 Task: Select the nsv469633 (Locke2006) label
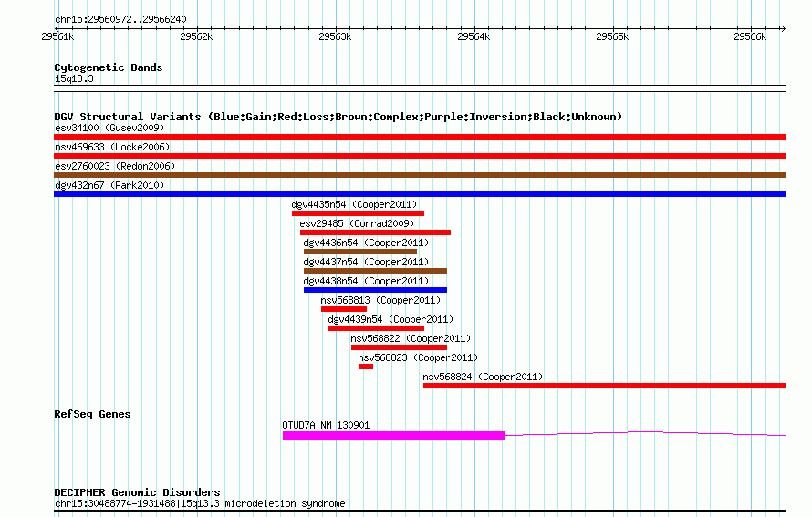pos(112,147)
